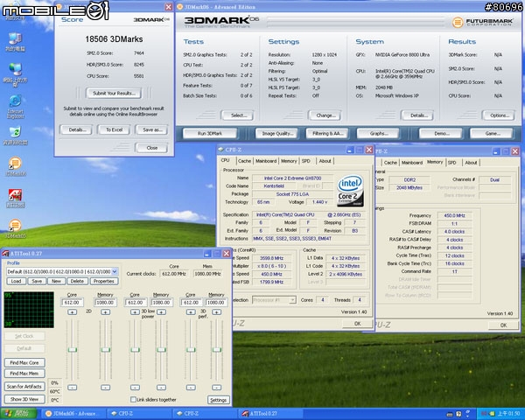The width and height of the screenshot is (525, 420).
Task: Decrease 2D Core clock with minus button
Action: (x=72, y=388)
